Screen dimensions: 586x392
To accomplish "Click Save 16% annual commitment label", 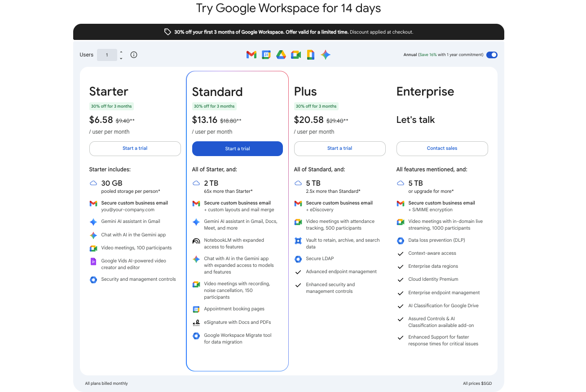I will click(443, 55).
